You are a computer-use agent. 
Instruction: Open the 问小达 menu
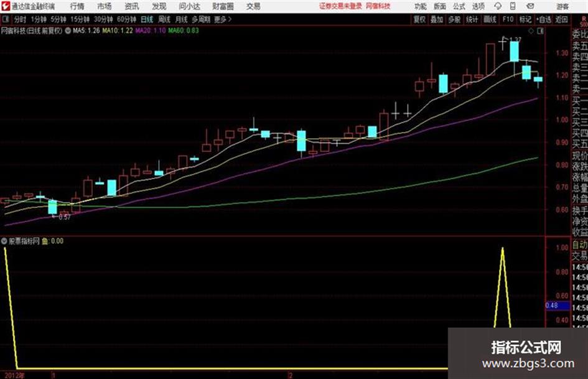tap(189, 6)
